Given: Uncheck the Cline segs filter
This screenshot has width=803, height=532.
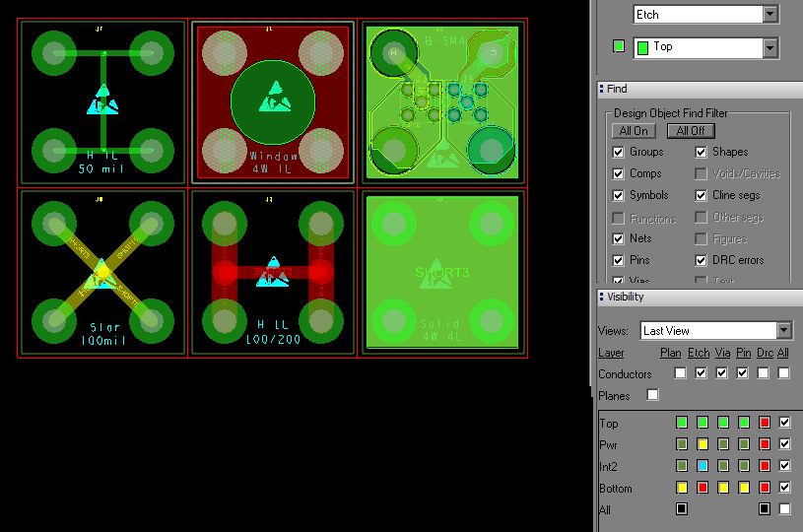Looking at the screenshot, I should coord(702,195).
